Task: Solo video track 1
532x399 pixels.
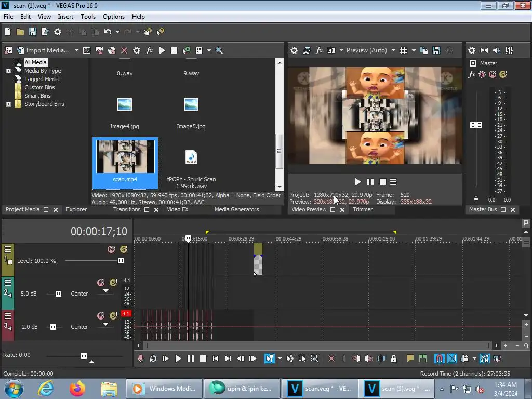Action: (124, 249)
